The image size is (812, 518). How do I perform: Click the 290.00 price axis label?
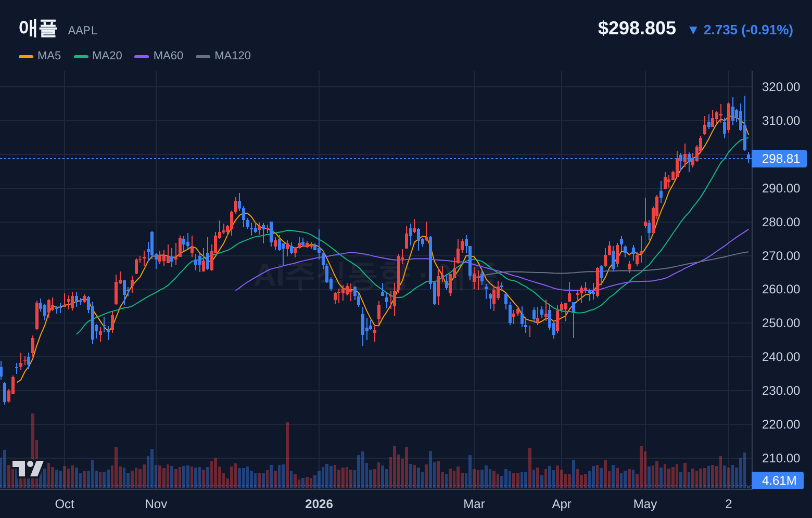(x=781, y=188)
